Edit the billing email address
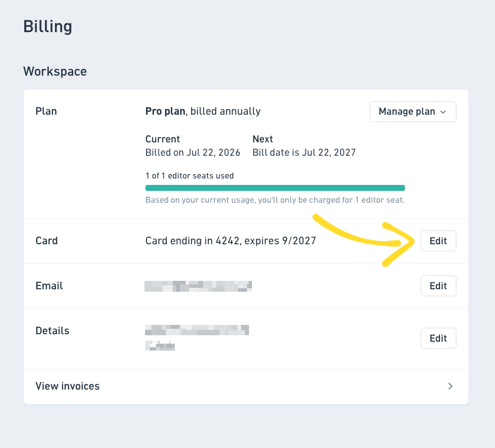This screenshot has width=495, height=448. pos(438,286)
